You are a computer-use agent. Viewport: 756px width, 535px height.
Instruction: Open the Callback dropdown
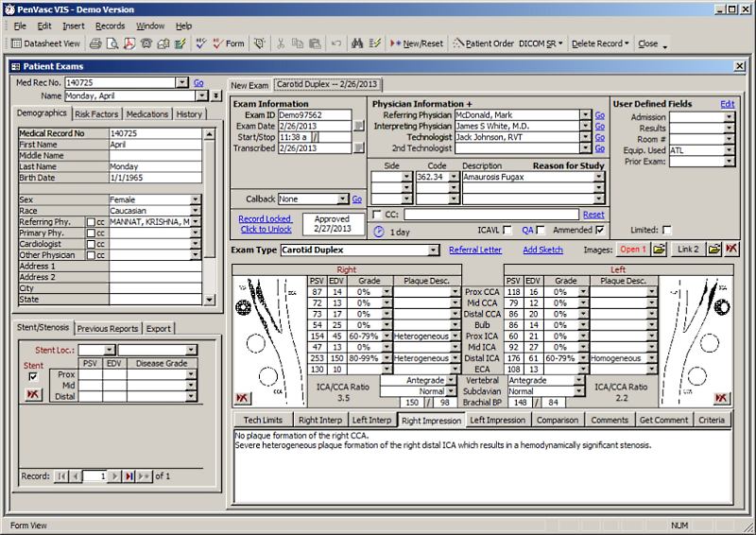point(342,198)
